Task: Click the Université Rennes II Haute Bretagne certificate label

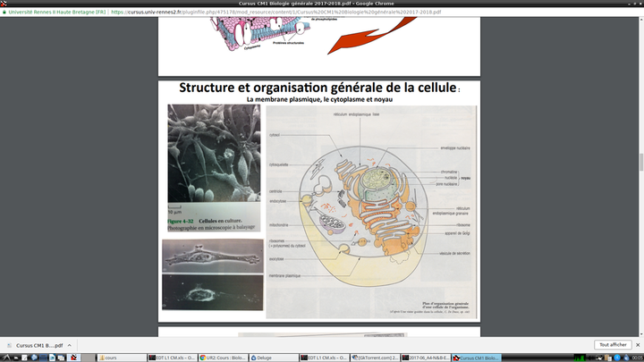Action: (57, 12)
